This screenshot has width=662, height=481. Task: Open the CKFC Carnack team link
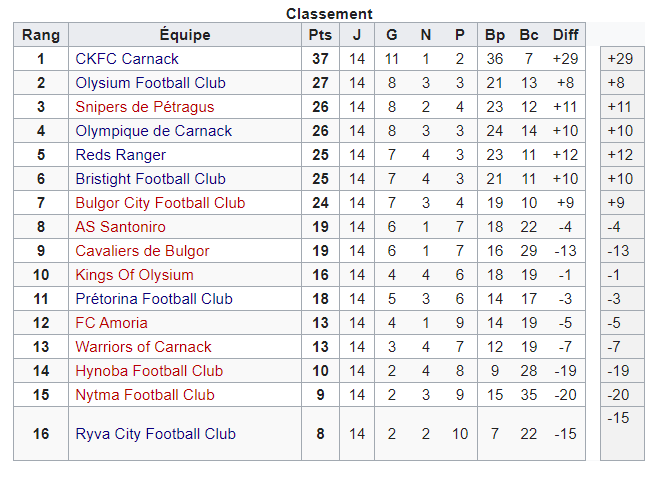(127, 59)
